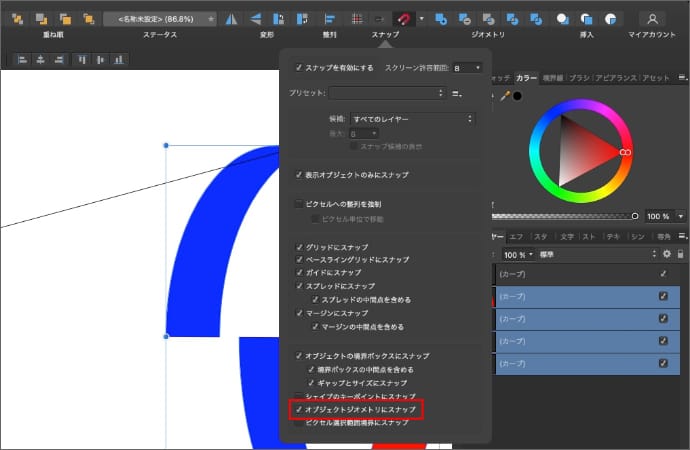Open the 候補 すべてのレイヤー dropdown
The height and width of the screenshot is (450, 690).
click(x=412, y=119)
